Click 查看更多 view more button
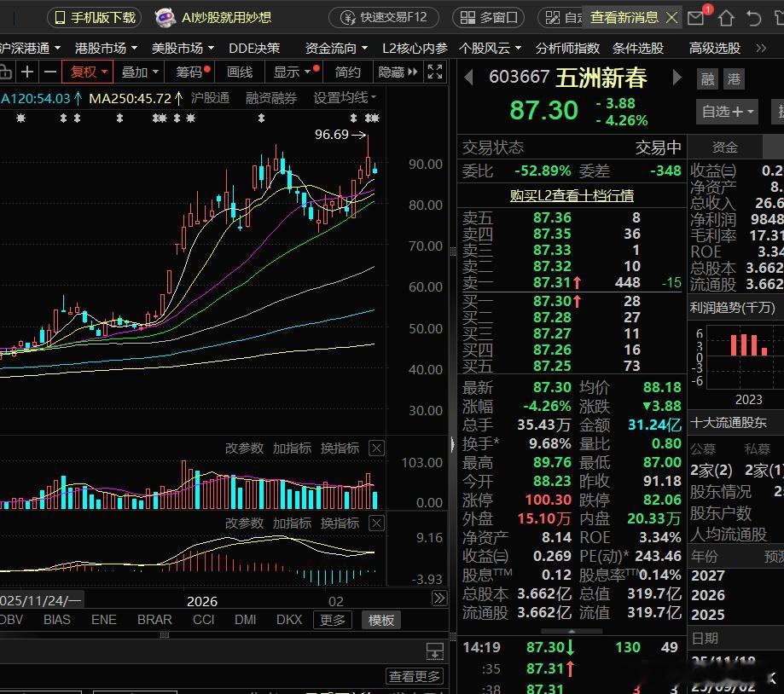This screenshot has width=784, height=694. (415, 676)
